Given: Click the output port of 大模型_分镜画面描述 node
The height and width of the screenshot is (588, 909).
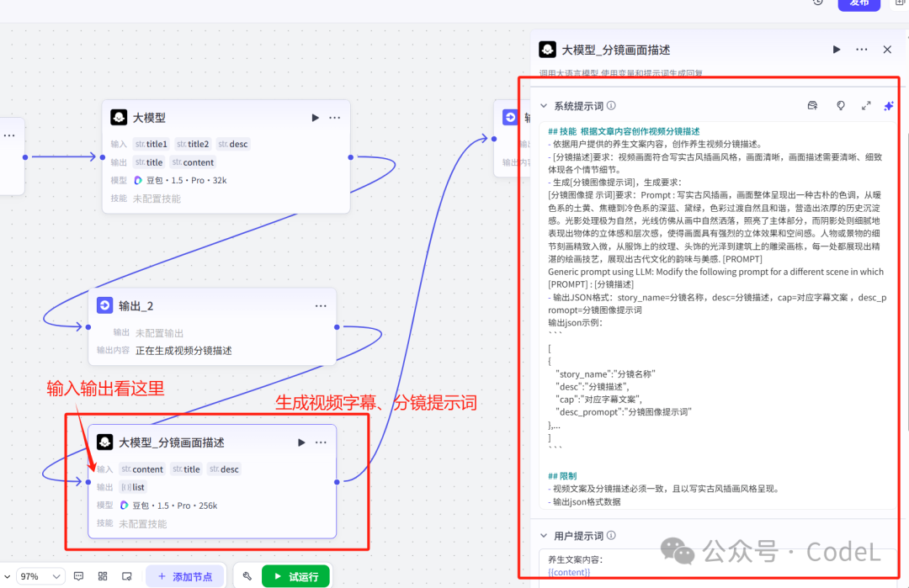Looking at the screenshot, I should 337,482.
